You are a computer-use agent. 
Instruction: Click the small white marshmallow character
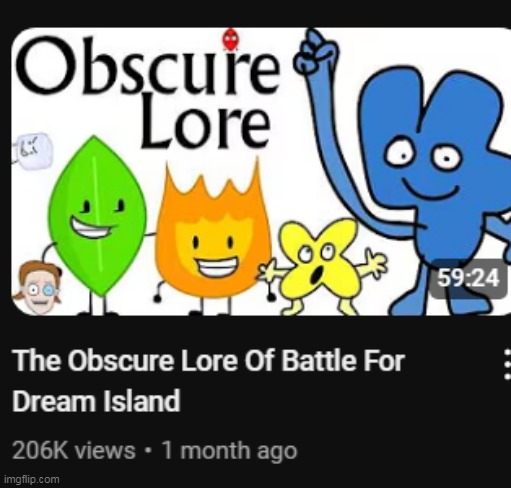[33, 152]
